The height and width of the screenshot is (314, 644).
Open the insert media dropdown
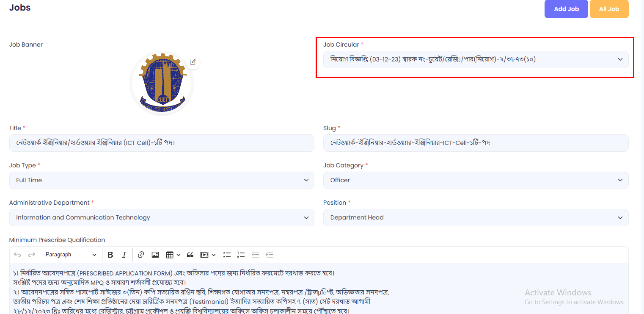(208, 255)
